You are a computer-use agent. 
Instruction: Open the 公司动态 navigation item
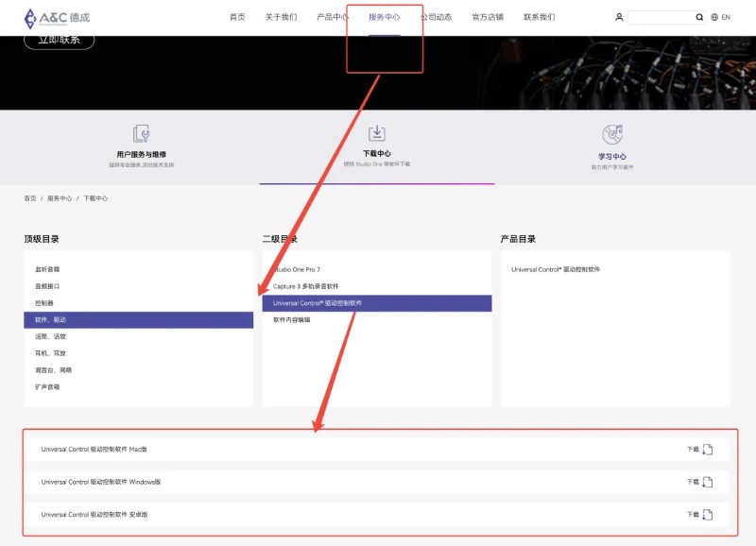pyautogui.click(x=436, y=17)
